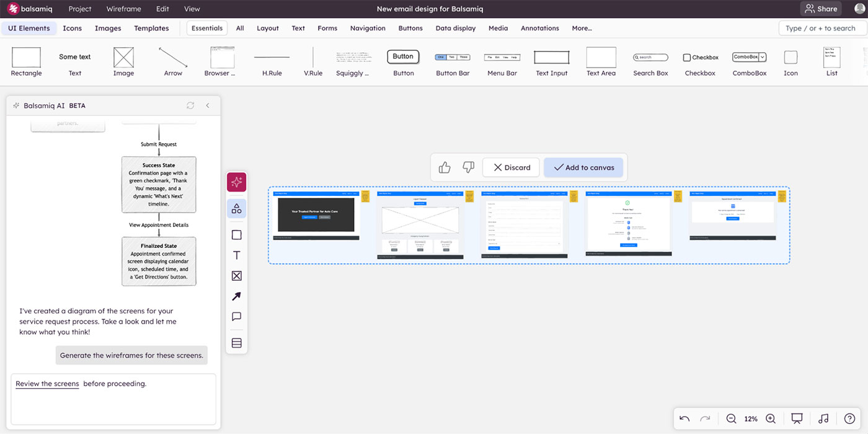Click the Undo icon in the bottom toolbar
This screenshot has height=434, width=868.
pos(684,418)
